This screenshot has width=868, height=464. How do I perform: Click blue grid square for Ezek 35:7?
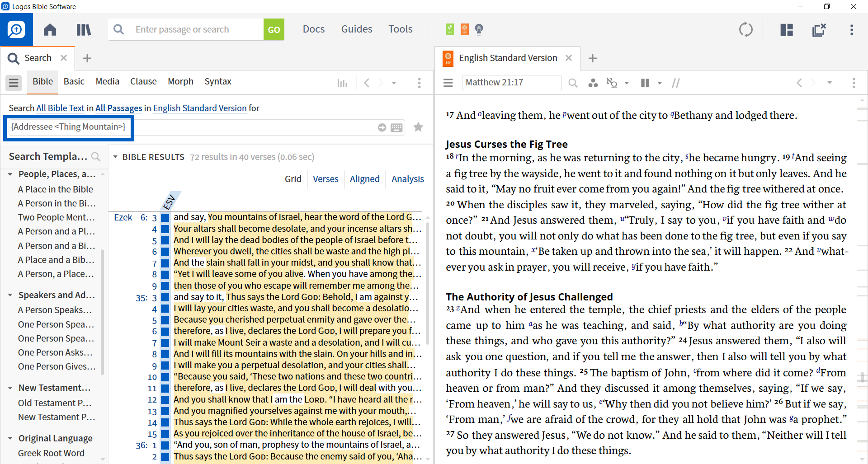pyautogui.click(x=165, y=343)
